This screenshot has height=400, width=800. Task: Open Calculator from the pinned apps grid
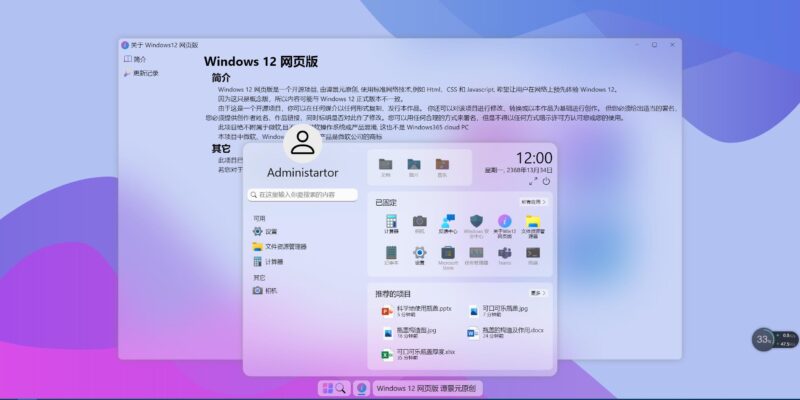tap(391, 224)
